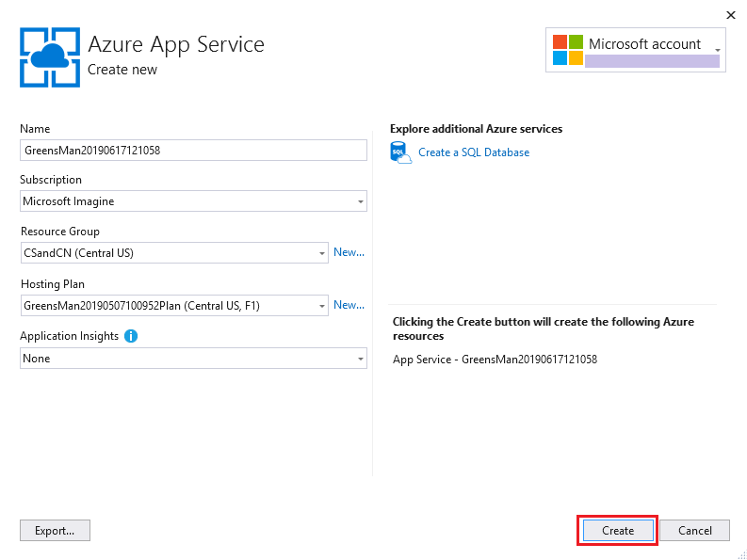Screen dimensions: 747x560
Task: Click the Microsoft four-color logo icon
Action: point(568,50)
